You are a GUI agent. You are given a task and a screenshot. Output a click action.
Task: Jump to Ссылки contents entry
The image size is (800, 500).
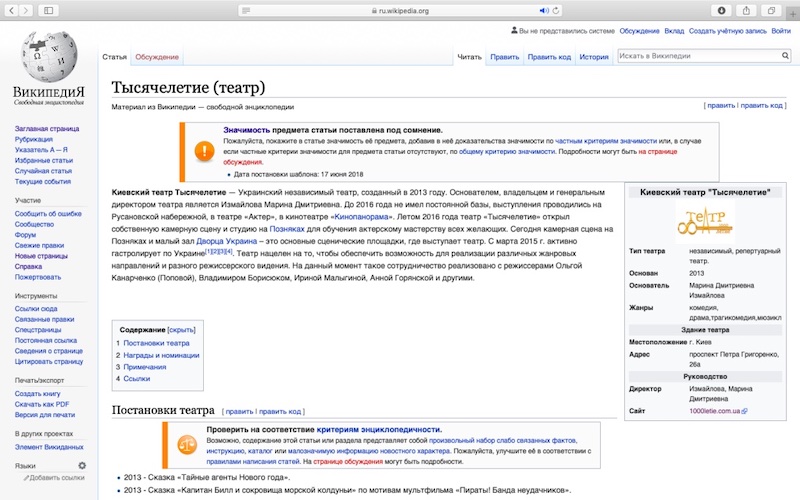point(137,379)
